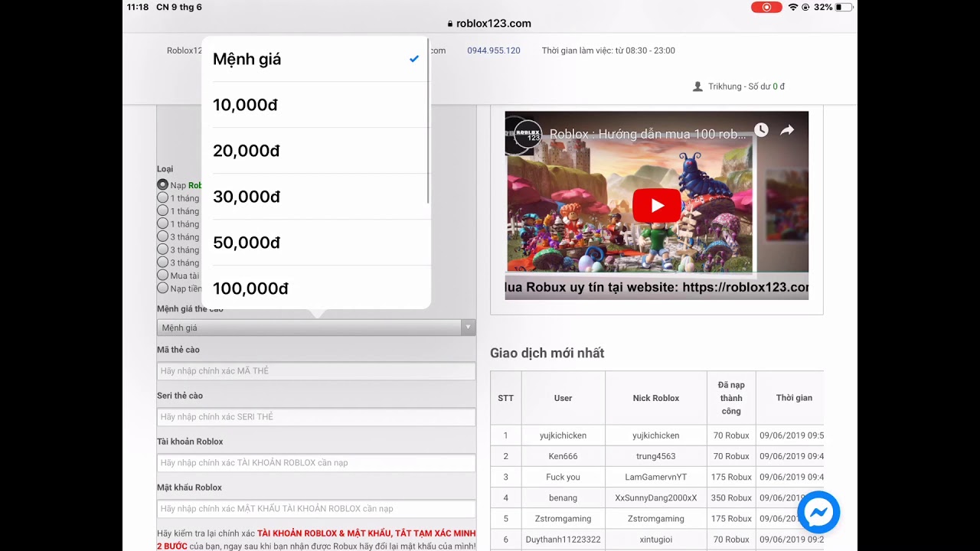Image resolution: width=980 pixels, height=551 pixels.
Task: Click the video watch later clock icon
Action: click(761, 130)
